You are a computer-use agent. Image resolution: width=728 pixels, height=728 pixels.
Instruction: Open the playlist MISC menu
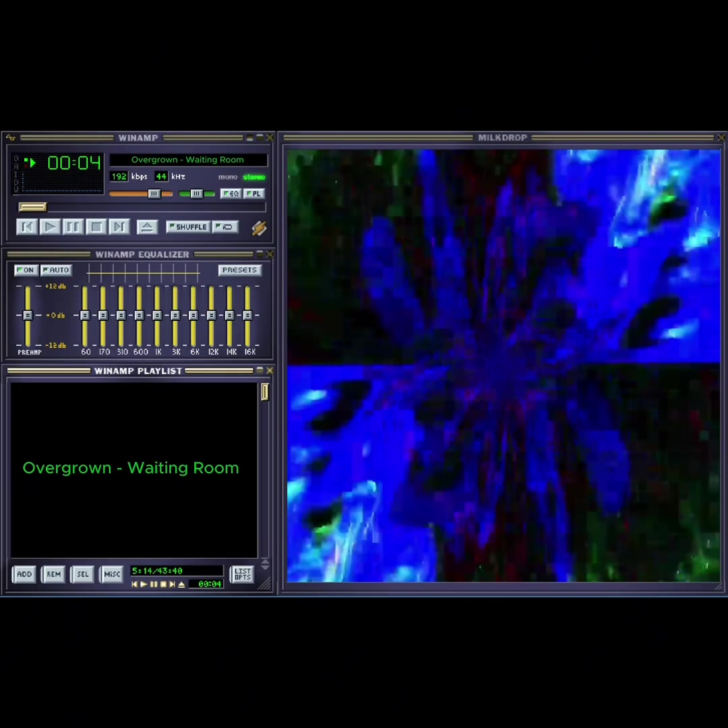coord(112,574)
